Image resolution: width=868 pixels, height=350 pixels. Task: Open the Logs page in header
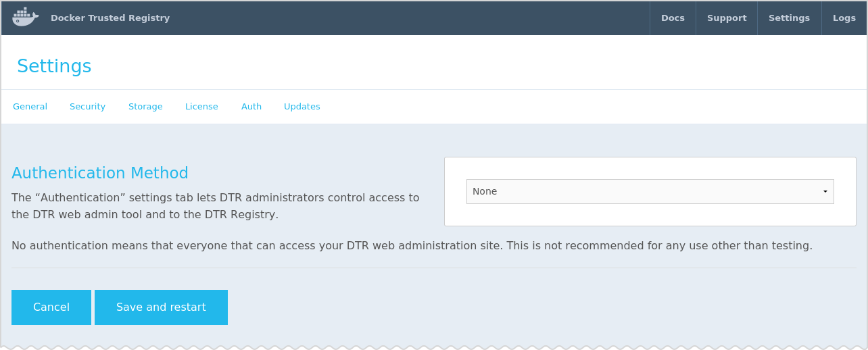tap(844, 18)
